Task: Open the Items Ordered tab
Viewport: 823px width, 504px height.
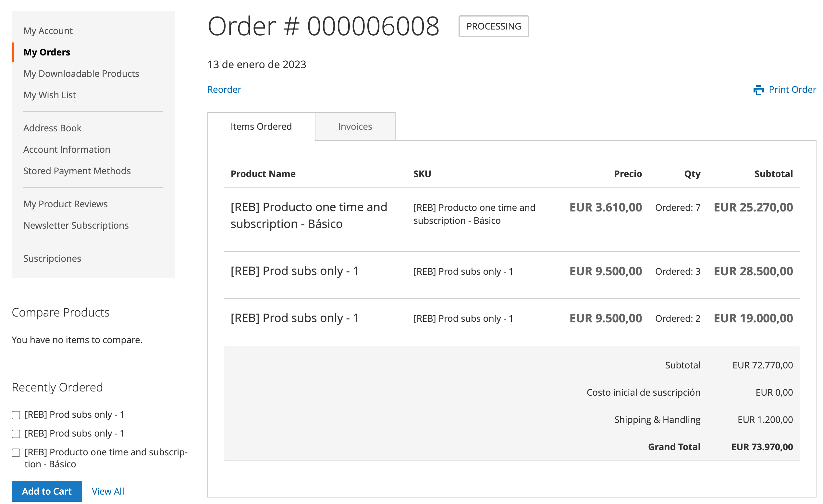Action: point(261,126)
